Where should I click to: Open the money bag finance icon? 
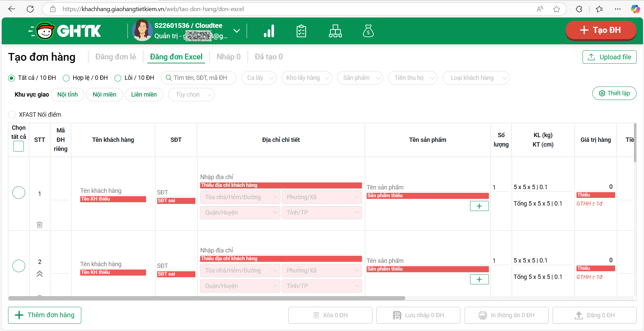pos(368,31)
